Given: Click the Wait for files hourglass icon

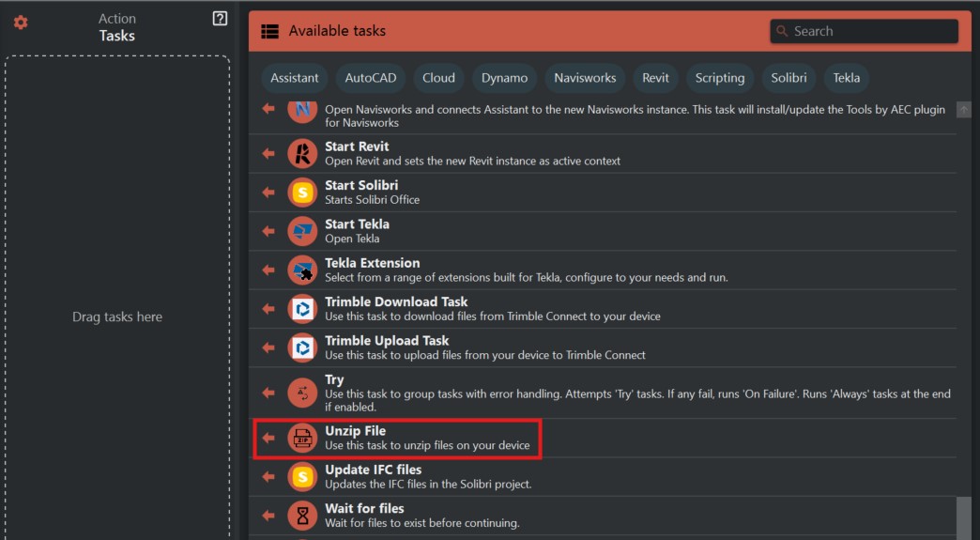Looking at the screenshot, I should pyautogui.click(x=302, y=515).
